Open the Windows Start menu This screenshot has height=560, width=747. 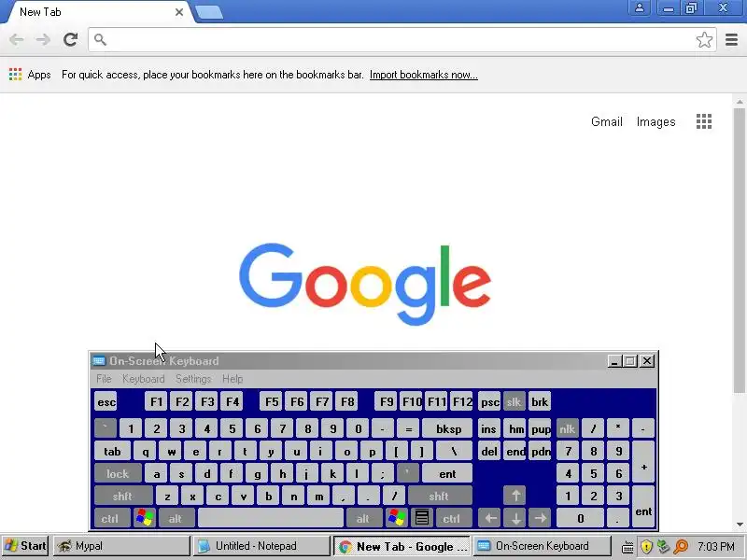click(25, 546)
